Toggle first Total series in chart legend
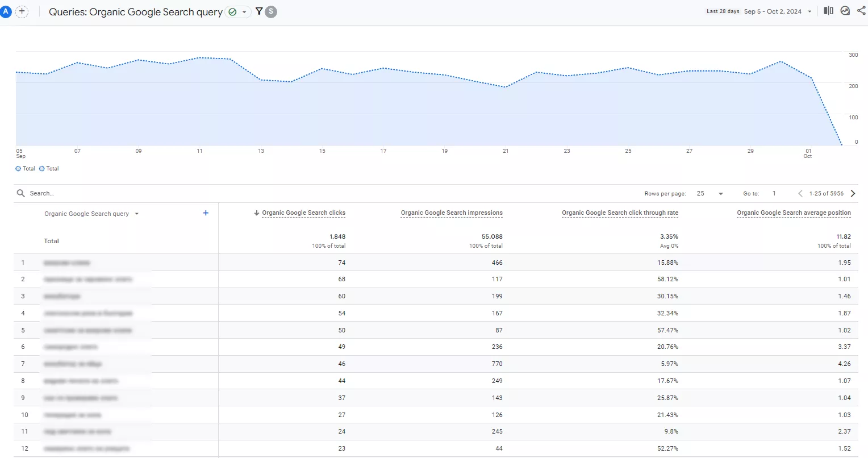 25,169
